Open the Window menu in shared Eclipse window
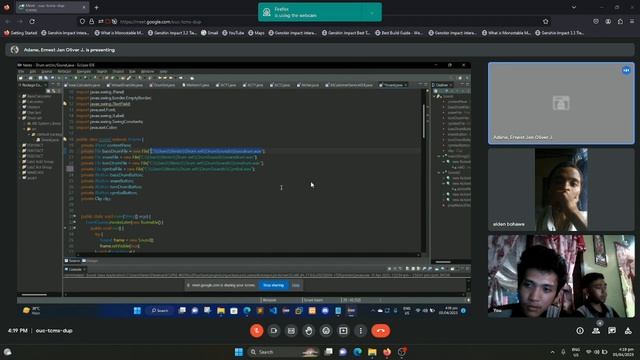 pyautogui.click(x=147, y=71)
